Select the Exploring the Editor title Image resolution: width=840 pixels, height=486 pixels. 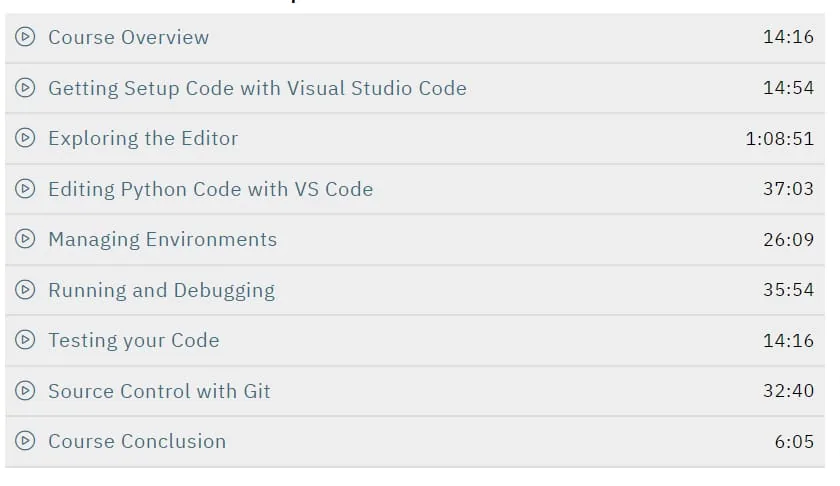pos(143,138)
